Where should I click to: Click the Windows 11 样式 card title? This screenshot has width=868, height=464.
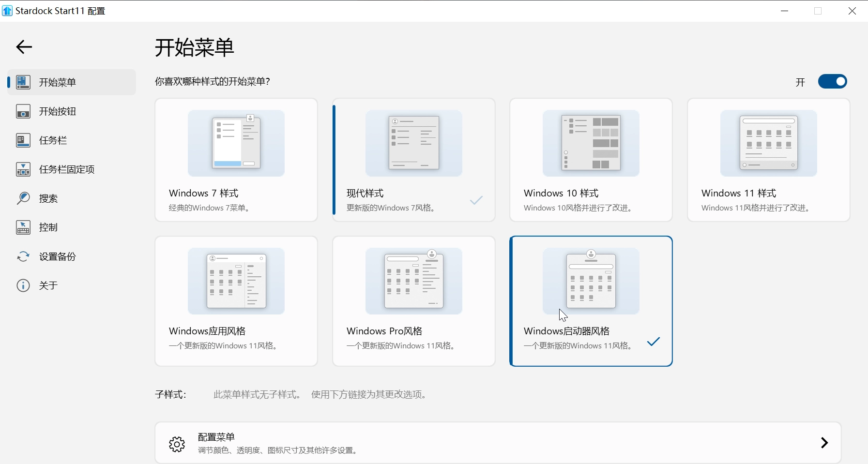click(x=739, y=193)
